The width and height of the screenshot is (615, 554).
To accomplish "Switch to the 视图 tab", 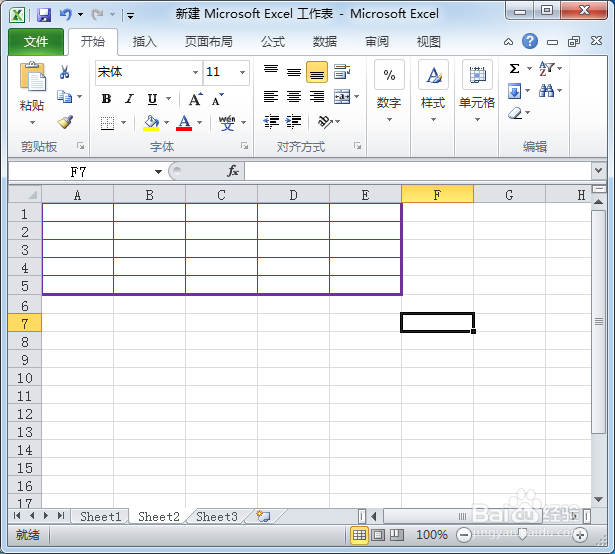I will click(x=429, y=42).
